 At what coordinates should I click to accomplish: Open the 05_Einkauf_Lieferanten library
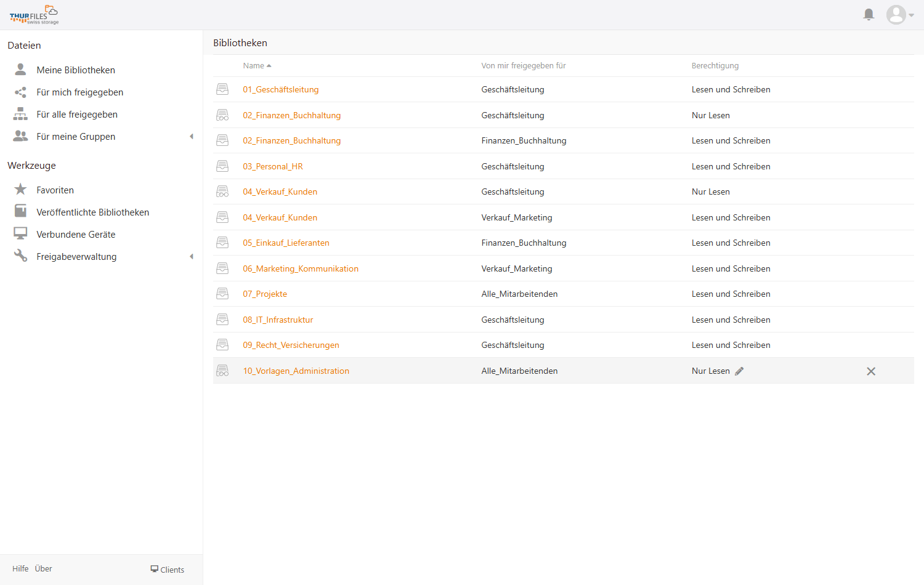coord(286,243)
